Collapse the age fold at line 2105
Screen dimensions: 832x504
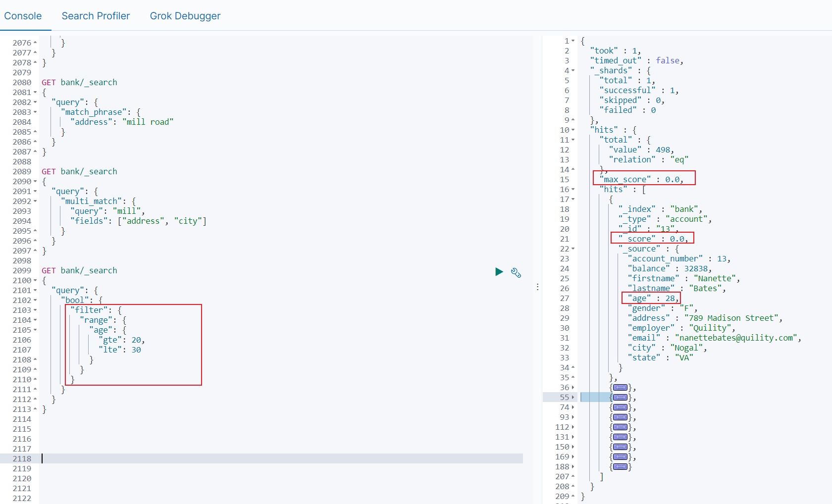point(35,330)
